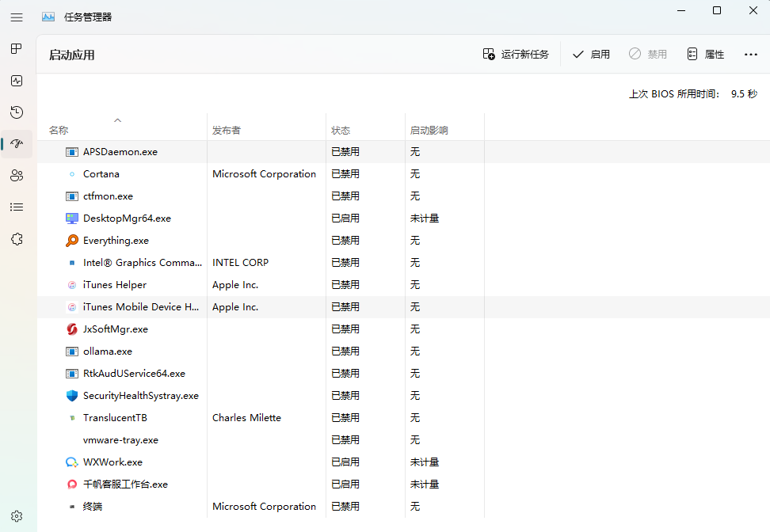Open the Services page in sidebar
This screenshot has height=532, width=770.
[x=17, y=239]
